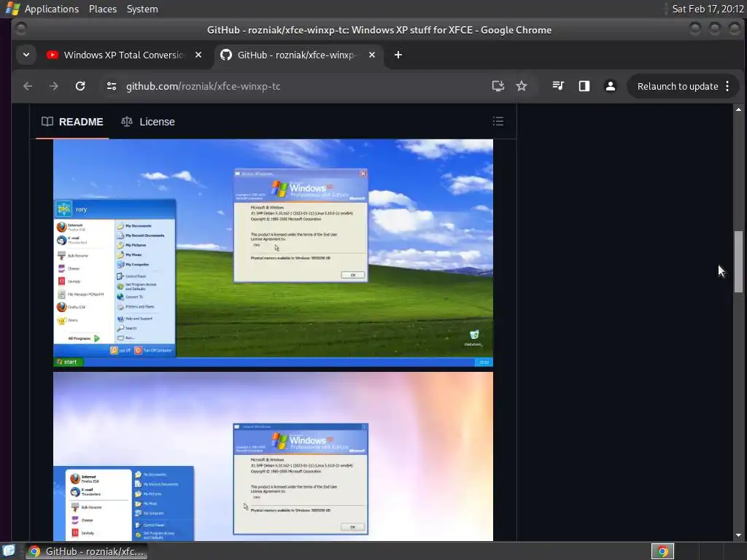Open the README outline icon
Viewport: 747px width, 560px height.
(x=498, y=121)
